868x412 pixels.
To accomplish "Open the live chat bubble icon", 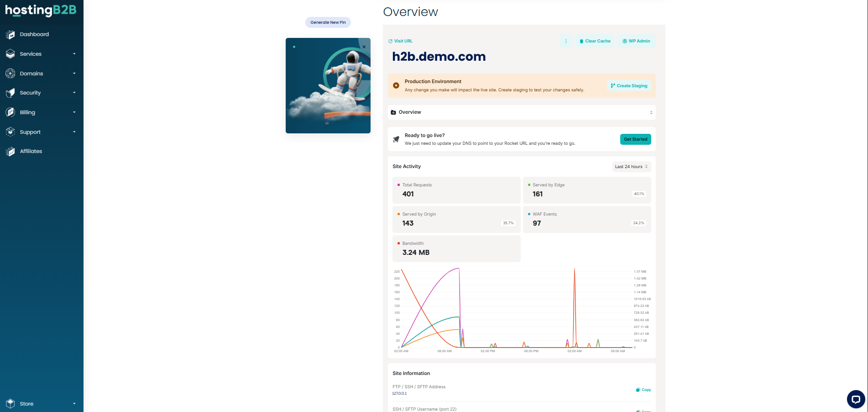I will tap(856, 399).
